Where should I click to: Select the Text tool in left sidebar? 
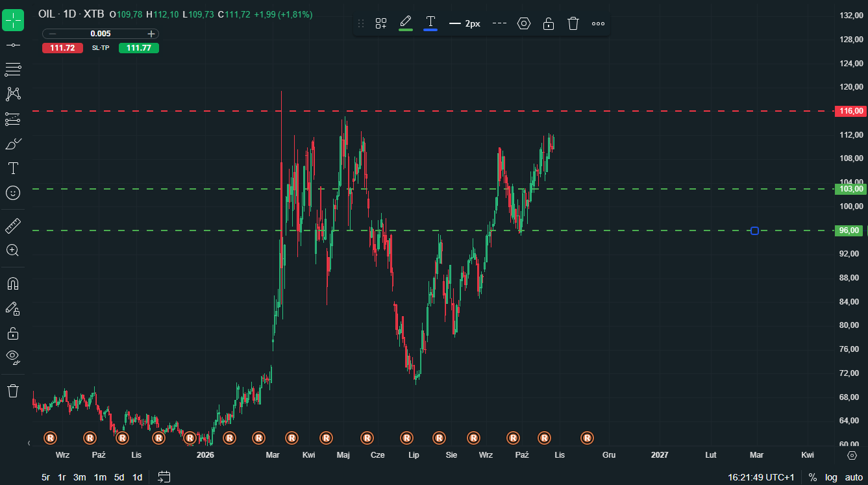[x=13, y=168]
